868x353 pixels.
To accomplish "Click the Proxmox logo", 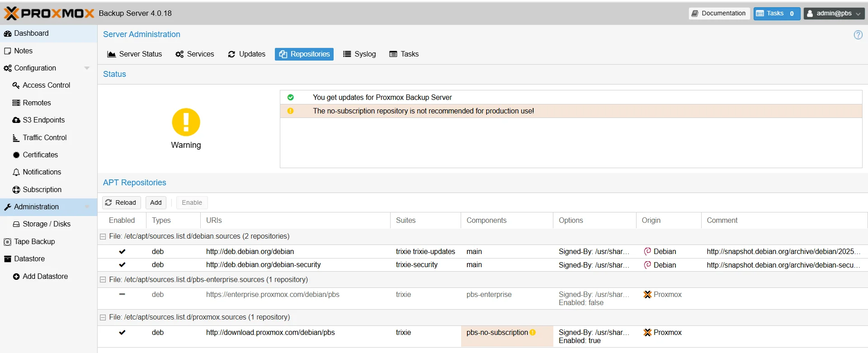I will coord(49,14).
